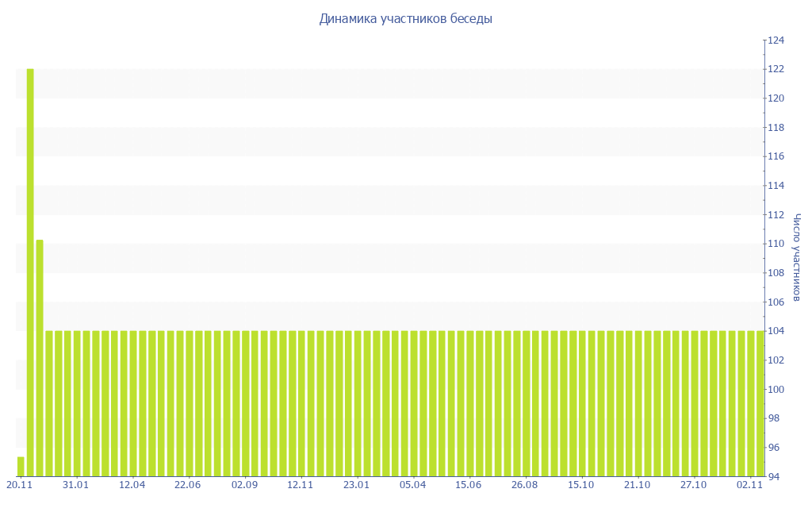Select the 26.08 date label
Image resolution: width=812 pixels, height=508 pixels.
pos(525,484)
